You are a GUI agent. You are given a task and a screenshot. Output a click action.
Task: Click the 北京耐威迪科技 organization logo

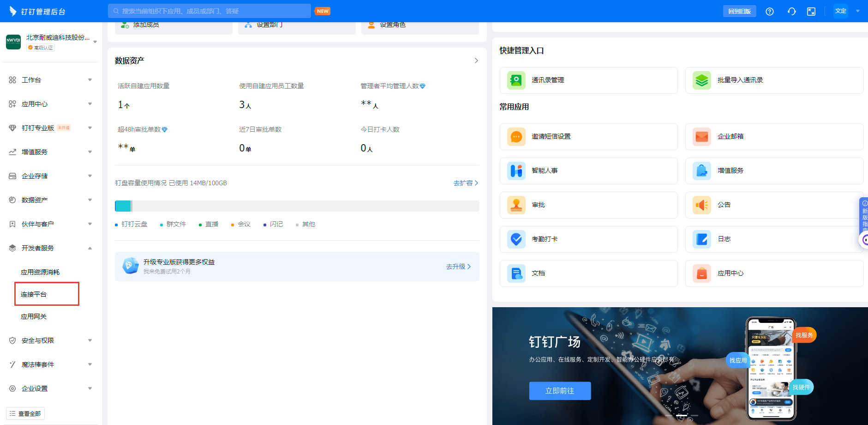(13, 42)
